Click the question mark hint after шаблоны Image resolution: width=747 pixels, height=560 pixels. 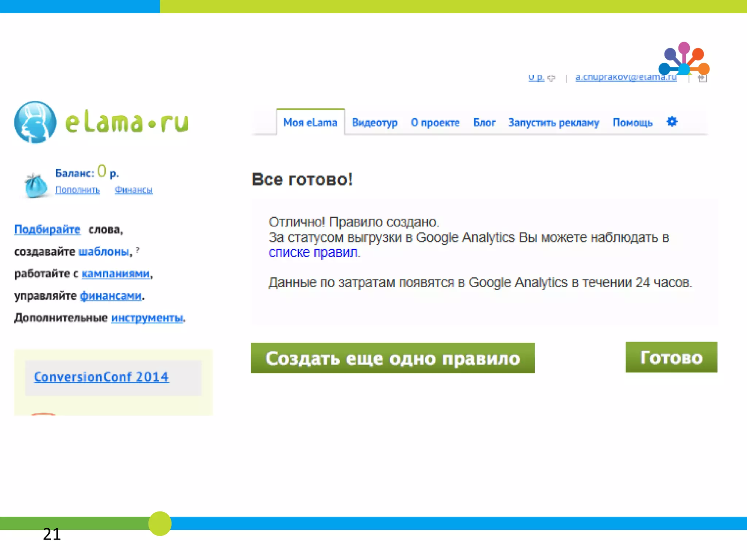coord(138,250)
